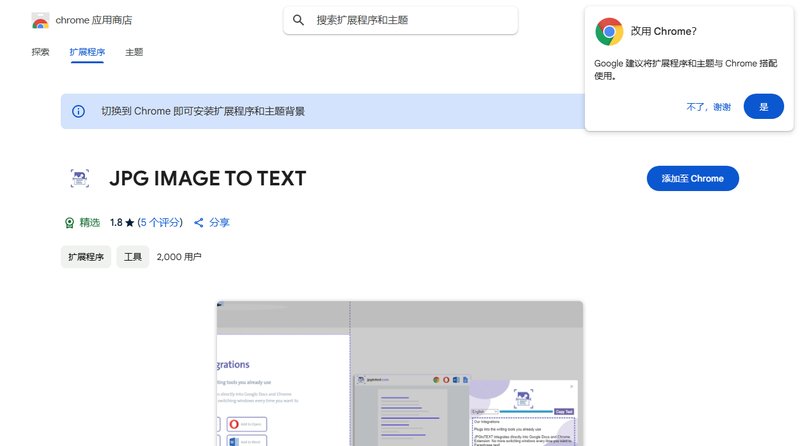Viewport: 800px width, 446px height.
Task: Click the info icon in the blue banner
Action: [x=79, y=111]
